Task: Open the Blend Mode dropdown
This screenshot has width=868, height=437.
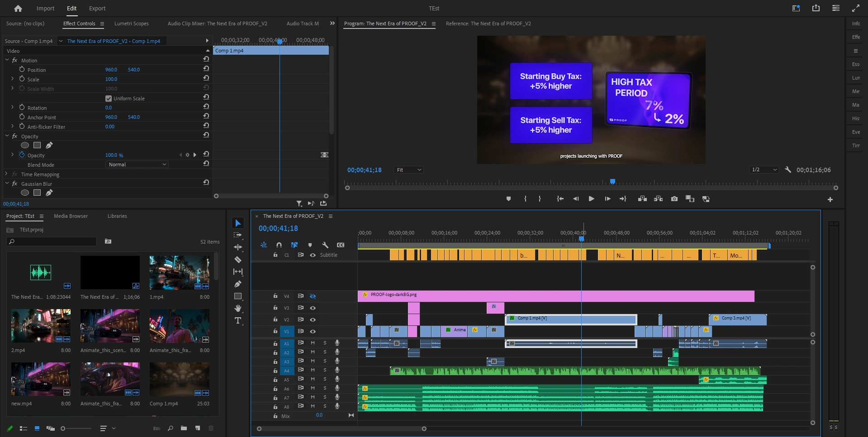Action: coord(138,164)
